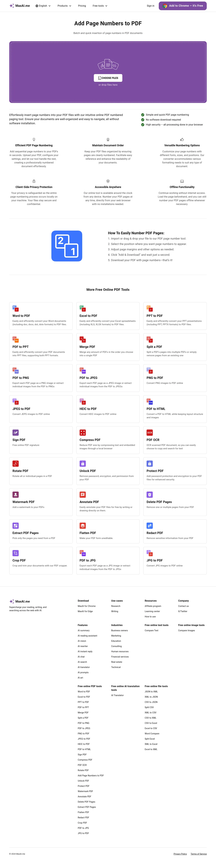Open Split CSV footer link
Viewport: 216px width, 868px height.
(x=149, y=707)
